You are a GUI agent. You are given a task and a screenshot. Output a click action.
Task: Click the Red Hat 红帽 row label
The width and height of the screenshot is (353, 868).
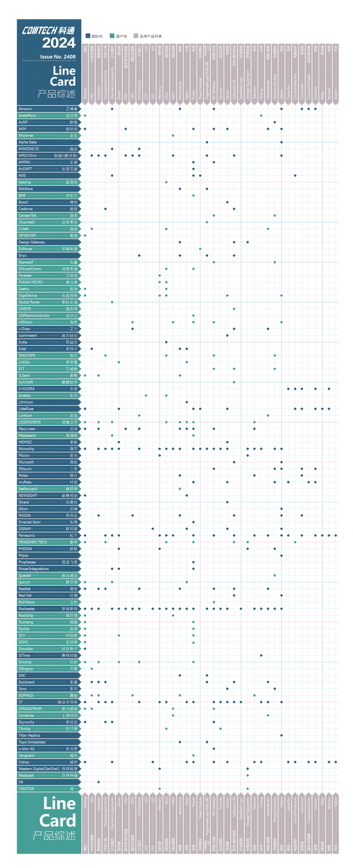pyautogui.click(x=49, y=595)
